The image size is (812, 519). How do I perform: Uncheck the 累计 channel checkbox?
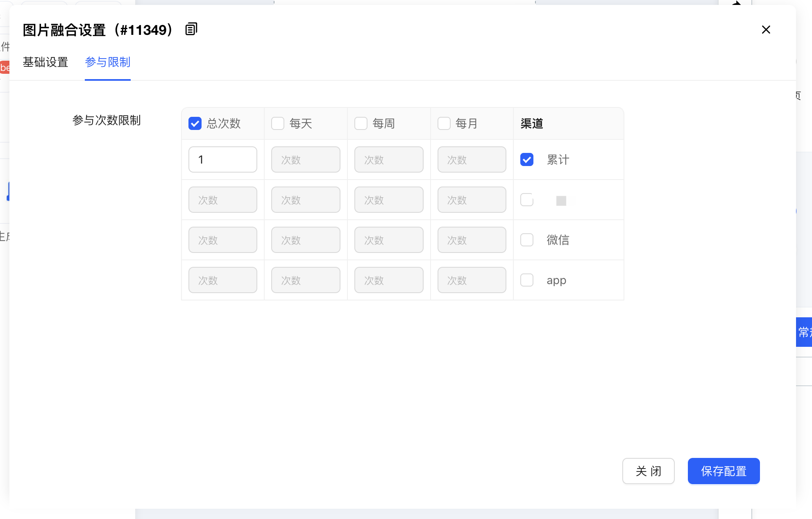click(x=527, y=159)
